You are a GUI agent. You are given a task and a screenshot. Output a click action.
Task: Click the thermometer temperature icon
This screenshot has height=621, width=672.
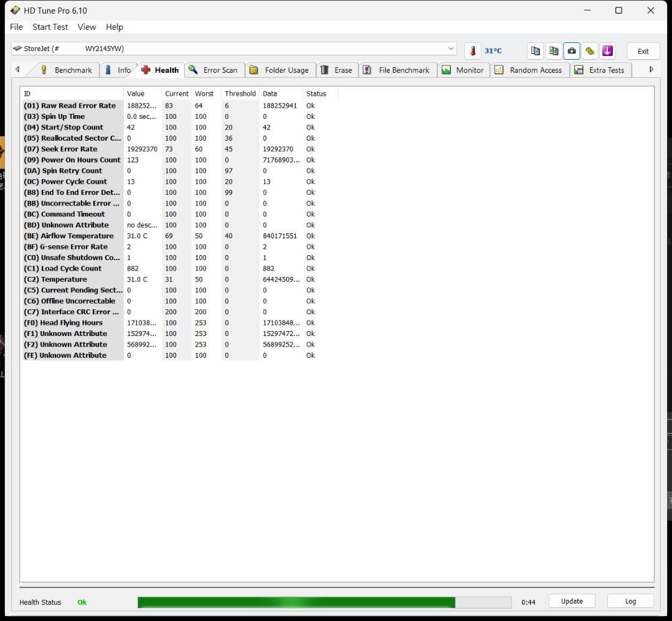coord(473,51)
